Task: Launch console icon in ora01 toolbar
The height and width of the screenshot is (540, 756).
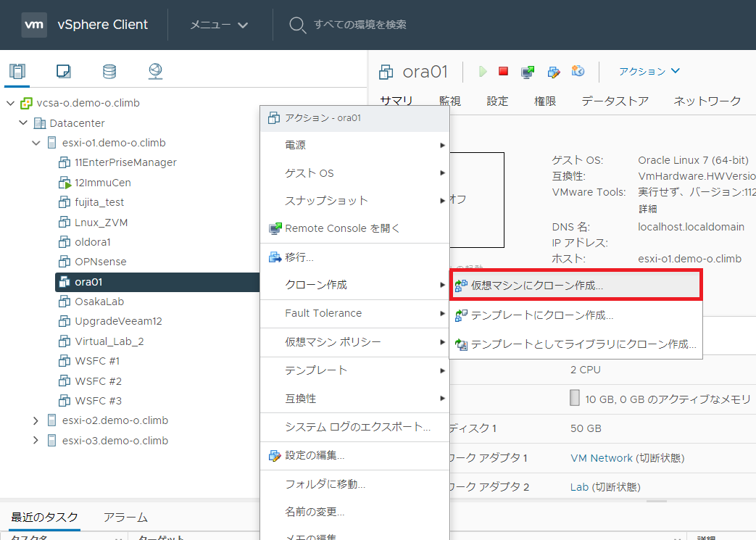Action: pyautogui.click(x=528, y=72)
